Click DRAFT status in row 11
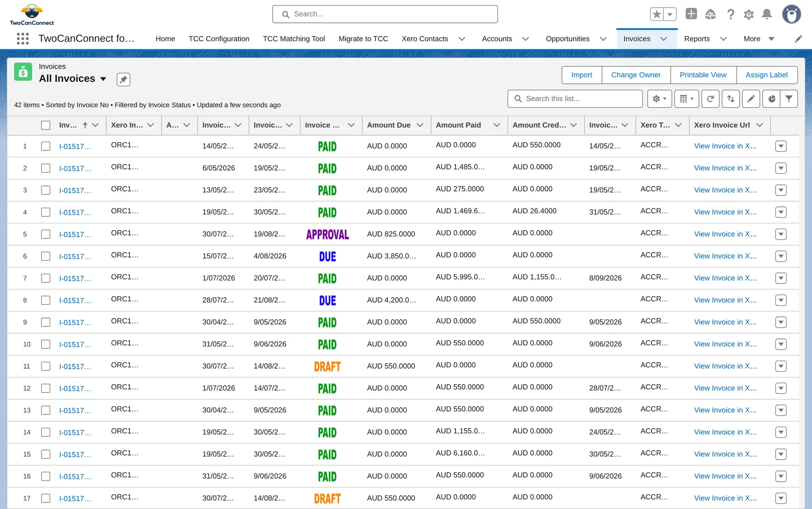 (327, 366)
